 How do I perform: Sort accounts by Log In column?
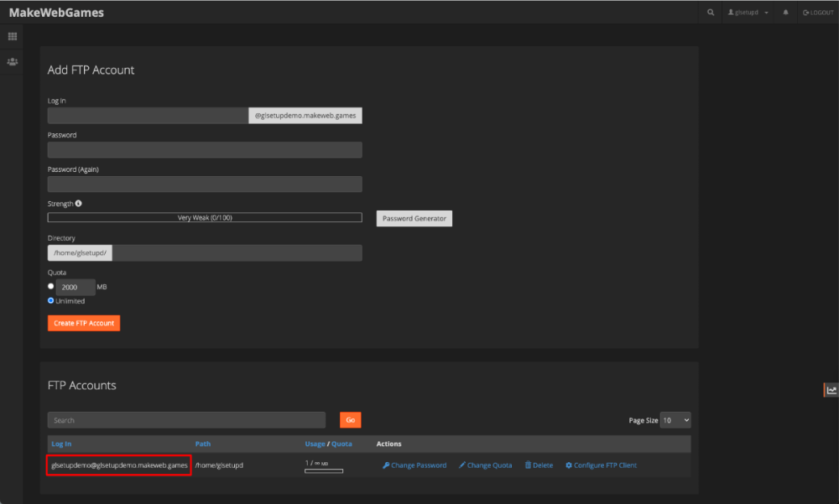point(61,444)
